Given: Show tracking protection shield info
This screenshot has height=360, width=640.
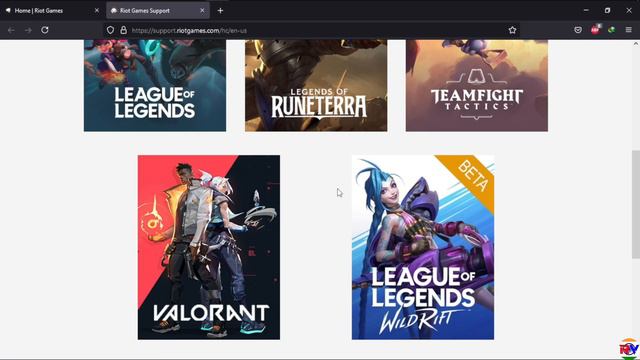Looking at the screenshot, I should click(x=110, y=30).
